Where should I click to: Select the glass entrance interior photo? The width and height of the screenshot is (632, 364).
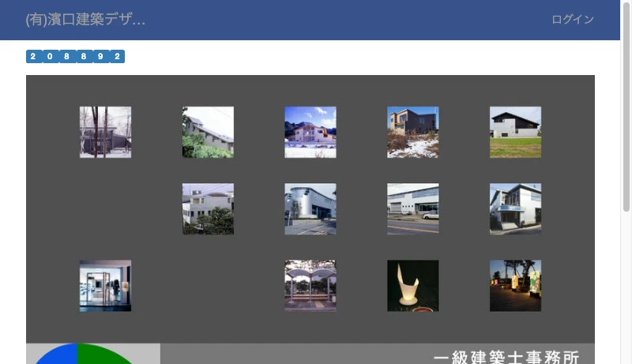pyautogui.click(x=105, y=285)
